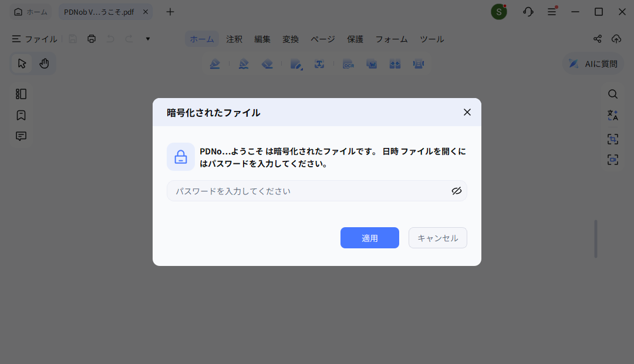Switch to the ツール tab
The image size is (634, 364).
pyautogui.click(x=432, y=39)
